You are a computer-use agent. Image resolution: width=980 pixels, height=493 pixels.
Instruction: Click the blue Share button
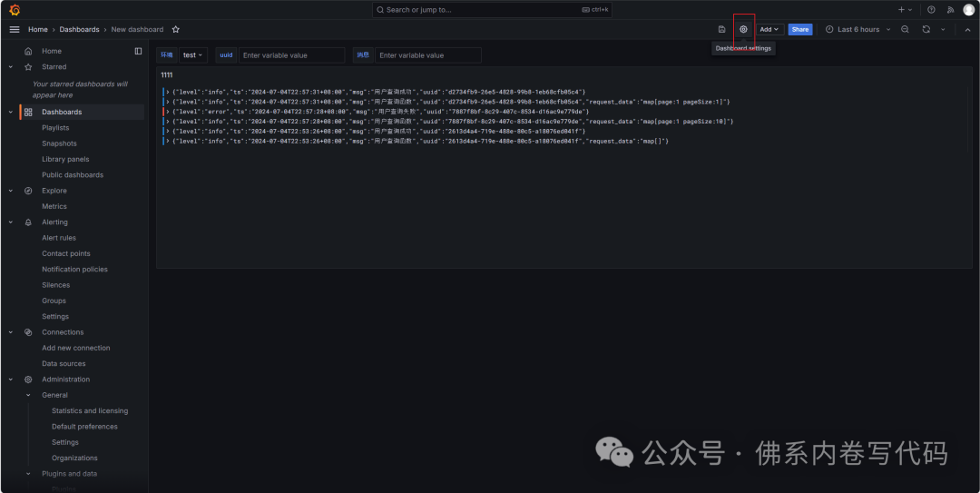[800, 29]
